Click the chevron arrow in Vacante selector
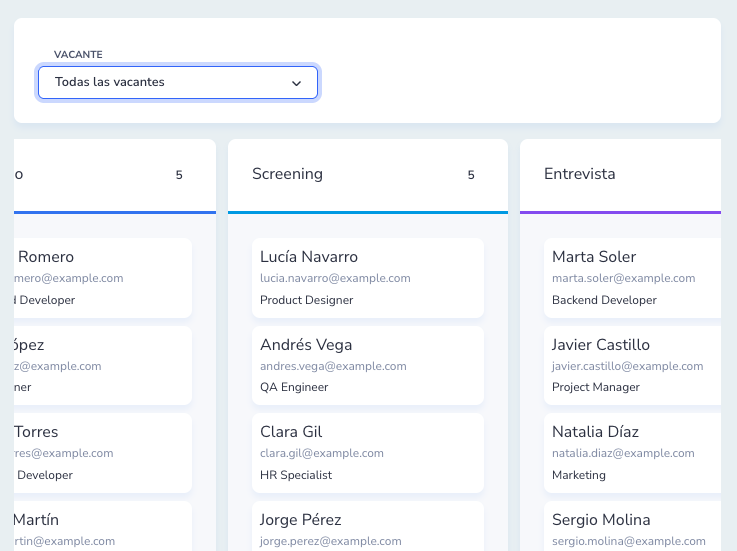Viewport: 737px width, 551px height. click(296, 84)
